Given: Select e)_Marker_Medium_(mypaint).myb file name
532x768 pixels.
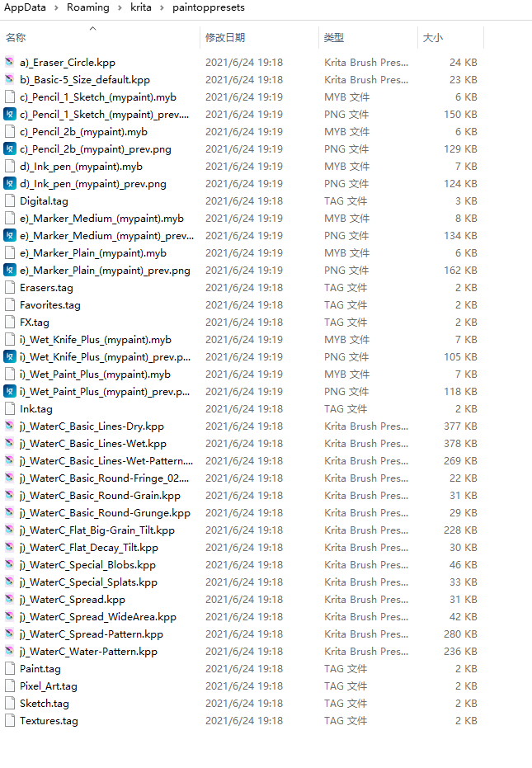Looking at the screenshot, I should 101,219.
